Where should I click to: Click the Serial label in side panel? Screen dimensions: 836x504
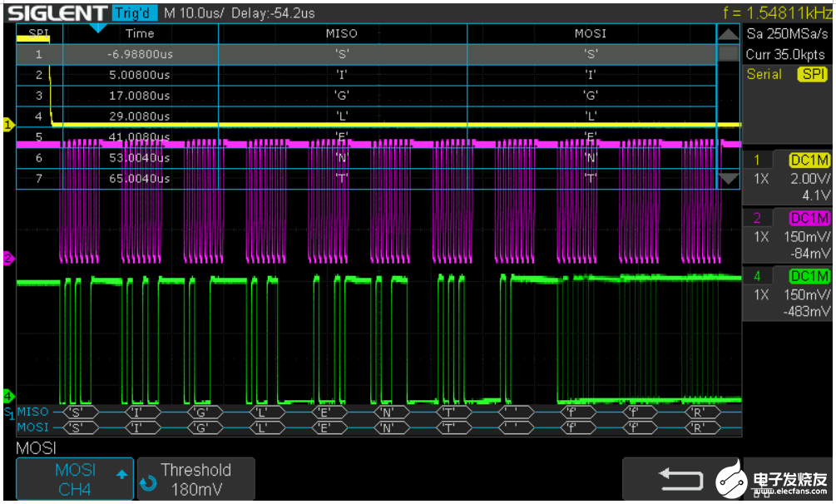click(764, 74)
